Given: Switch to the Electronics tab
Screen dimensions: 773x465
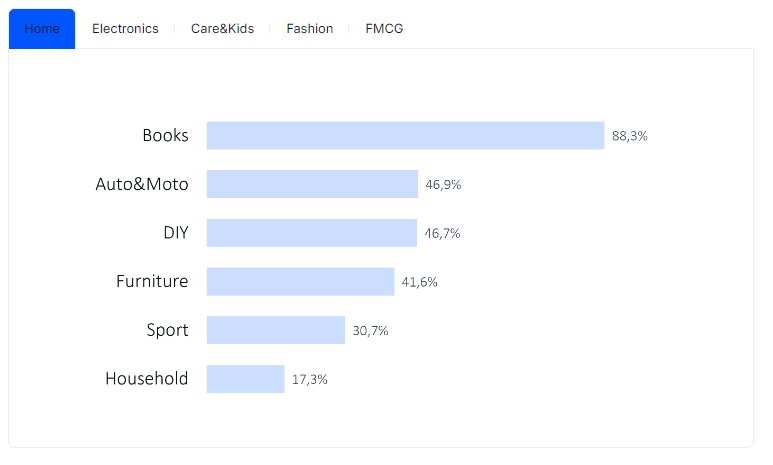Looking at the screenshot, I should point(125,29).
